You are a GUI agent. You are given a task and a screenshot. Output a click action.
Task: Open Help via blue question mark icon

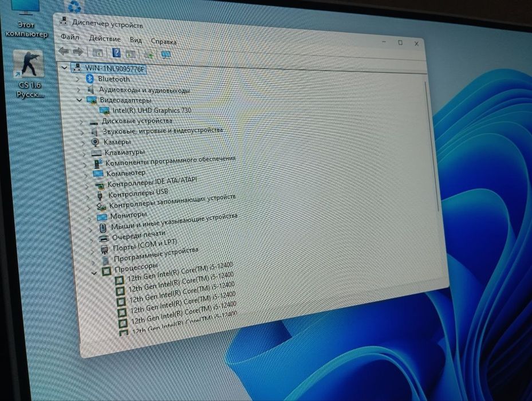[116, 53]
